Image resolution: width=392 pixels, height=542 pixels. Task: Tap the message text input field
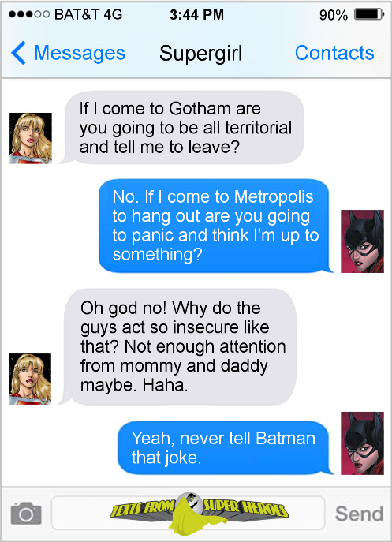(188, 514)
